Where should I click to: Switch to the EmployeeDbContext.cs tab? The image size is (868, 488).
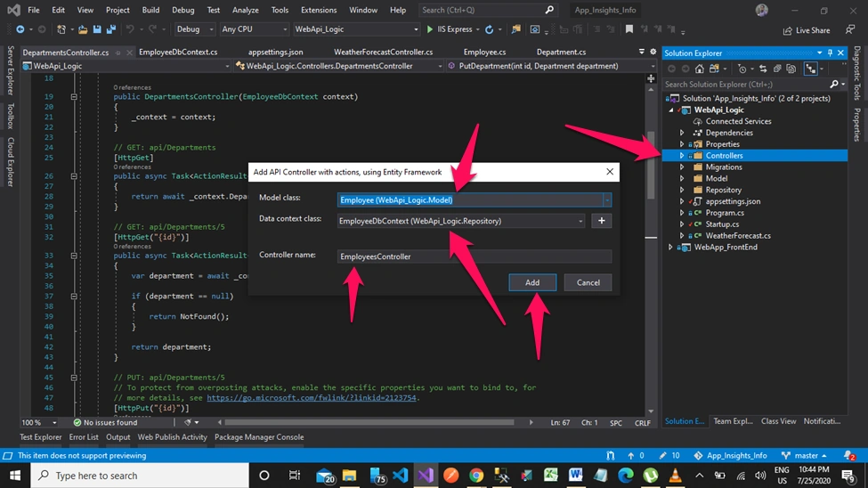coord(178,52)
